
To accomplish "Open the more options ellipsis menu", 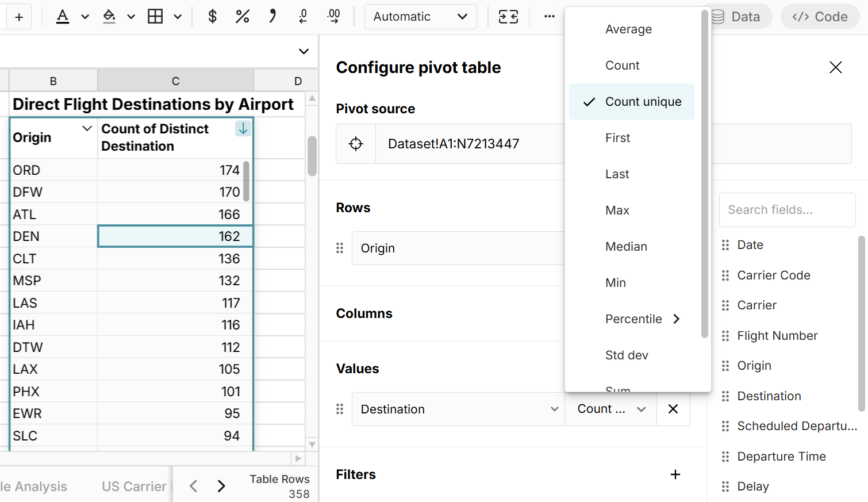I will pyautogui.click(x=550, y=17).
